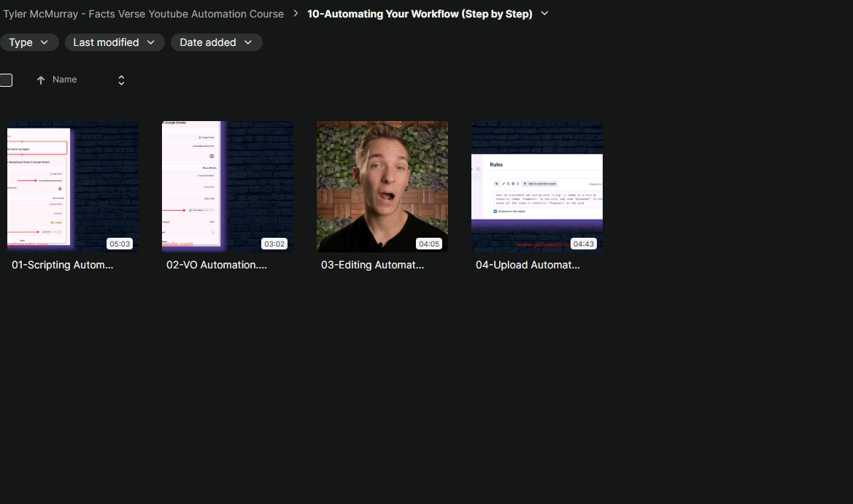
Task: Sort by the Name column header
Action: (x=65, y=80)
